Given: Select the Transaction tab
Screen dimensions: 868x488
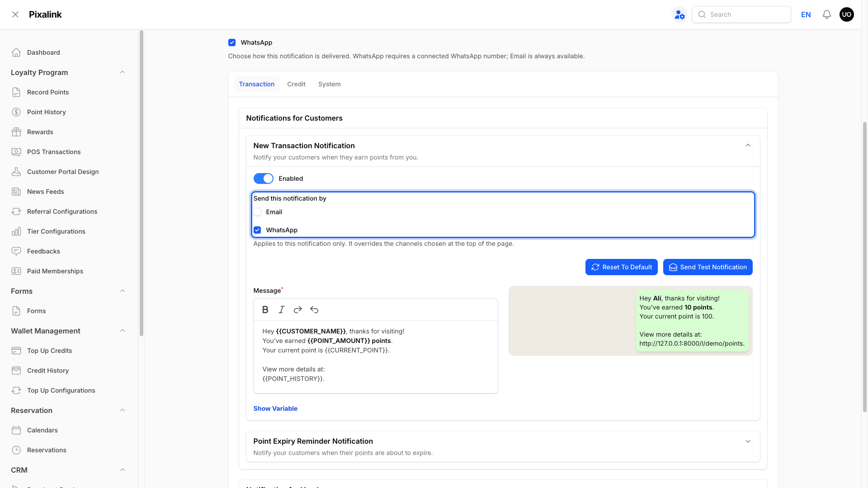Looking at the screenshot, I should [257, 84].
